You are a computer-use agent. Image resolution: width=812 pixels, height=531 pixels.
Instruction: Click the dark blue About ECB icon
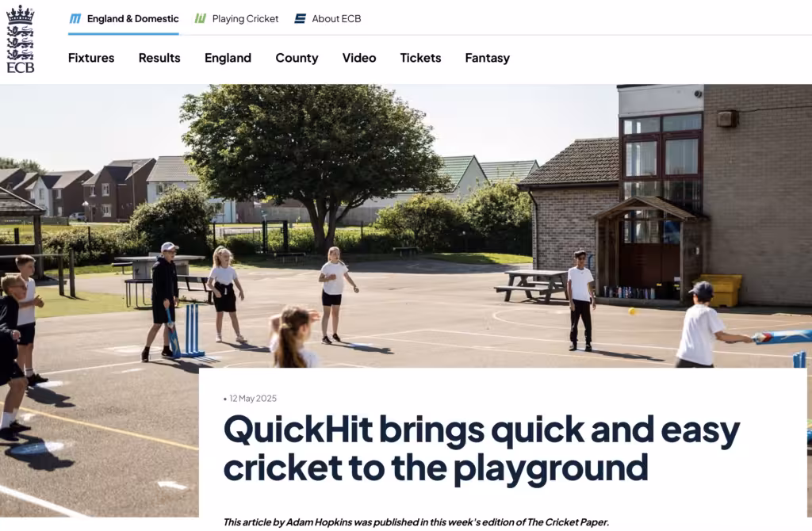300,19
